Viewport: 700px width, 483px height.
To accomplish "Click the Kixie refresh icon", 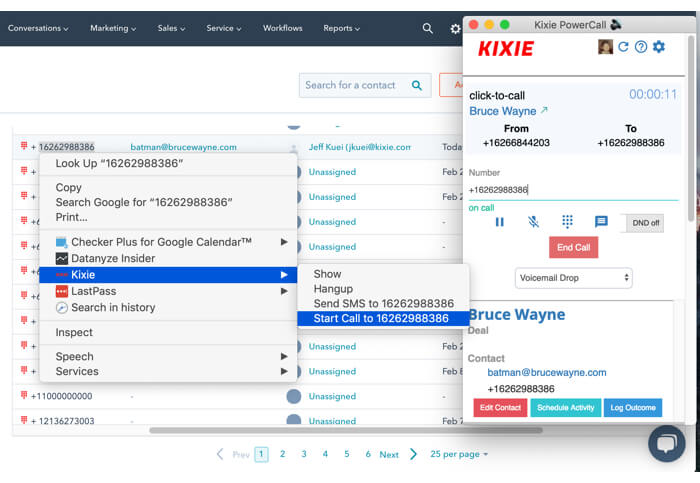I will 623,46.
